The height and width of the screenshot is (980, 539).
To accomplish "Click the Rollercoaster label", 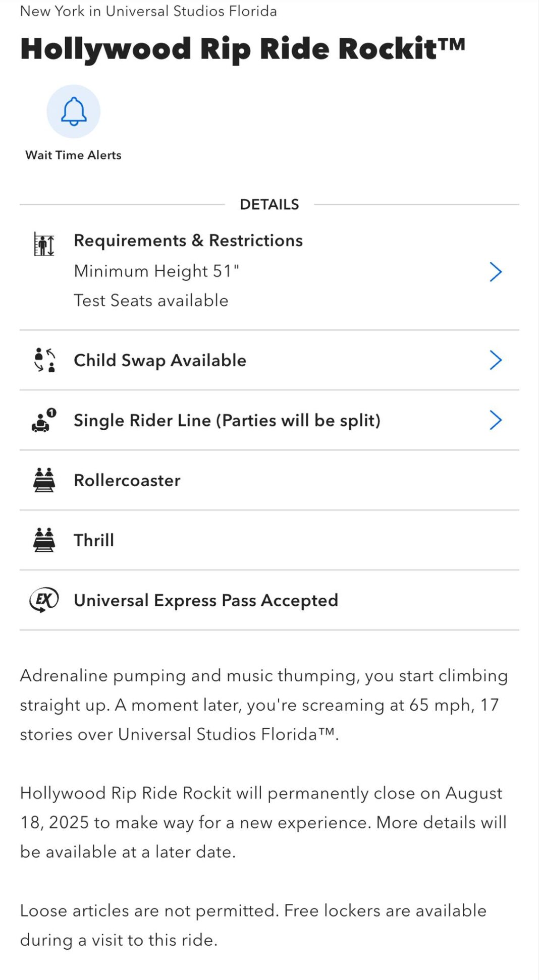I will point(127,481).
